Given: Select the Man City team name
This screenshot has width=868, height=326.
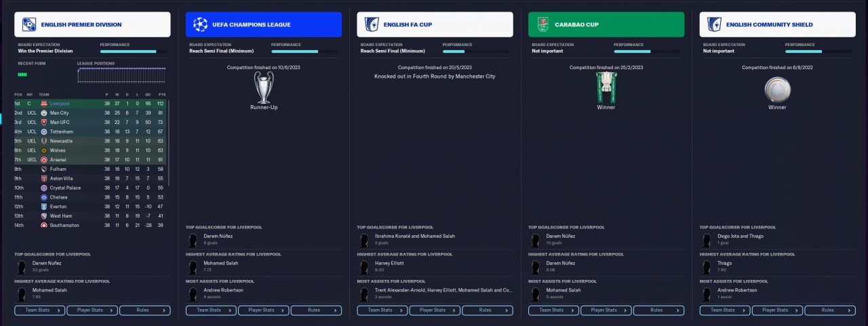Looking at the screenshot, I should click(x=60, y=113).
